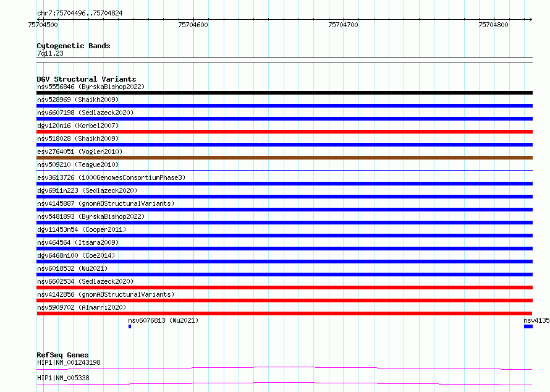550x392 pixels.
Task: Click the blue nsv4145887 bar
Action: point(284,210)
